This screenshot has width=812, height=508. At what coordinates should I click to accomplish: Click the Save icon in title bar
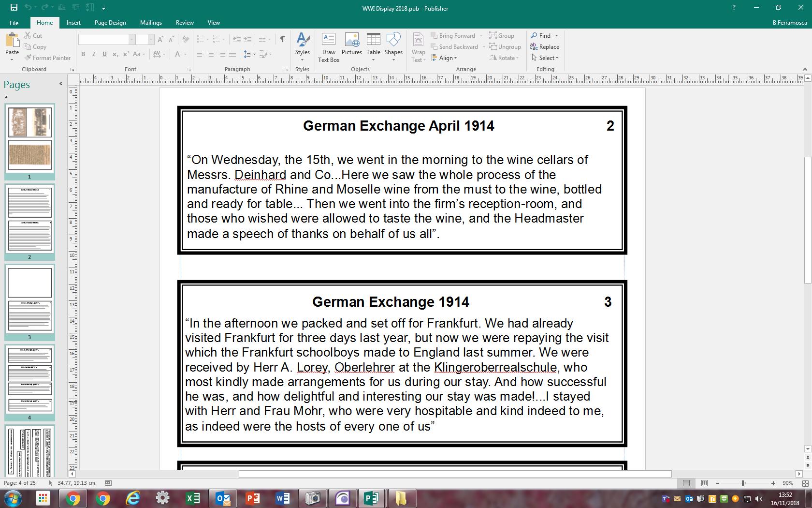pos(14,8)
